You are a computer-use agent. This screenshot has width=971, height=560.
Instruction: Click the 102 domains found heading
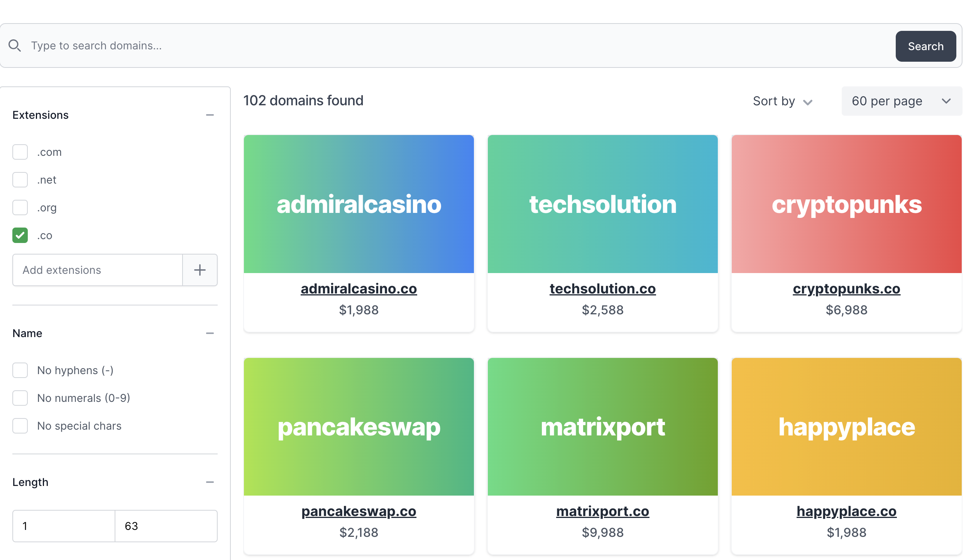click(x=303, y=101)
